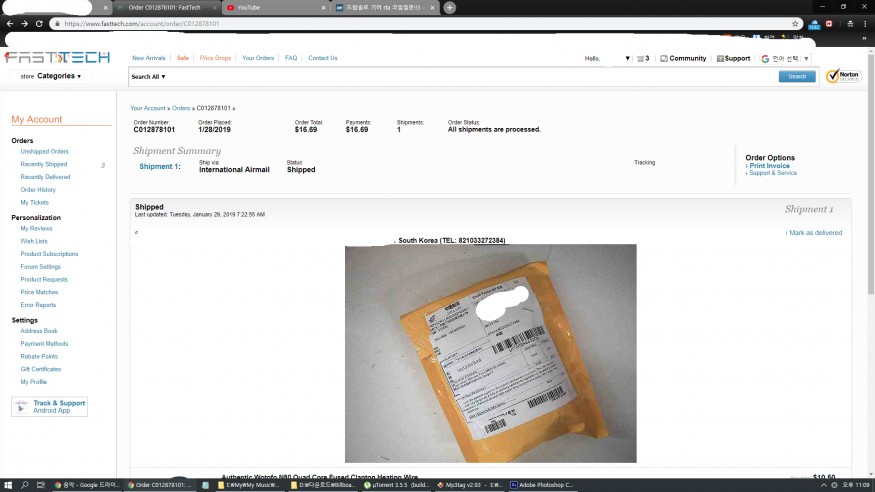Close the YouTube tab

point(323,8)
